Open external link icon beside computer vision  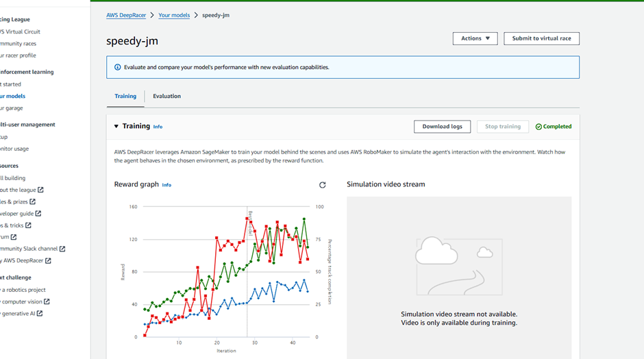coord(47,301)
